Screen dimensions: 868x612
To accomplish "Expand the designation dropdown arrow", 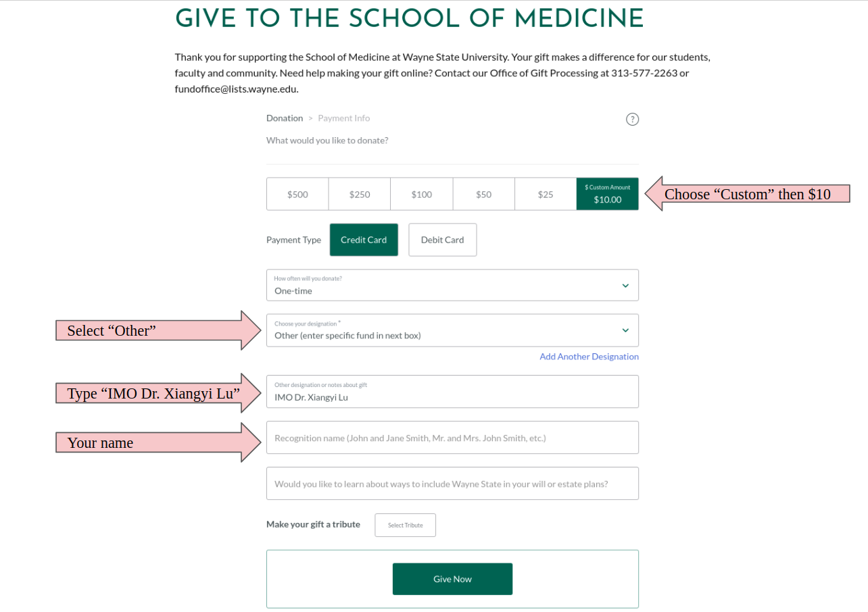I will (x=625, y=330).
